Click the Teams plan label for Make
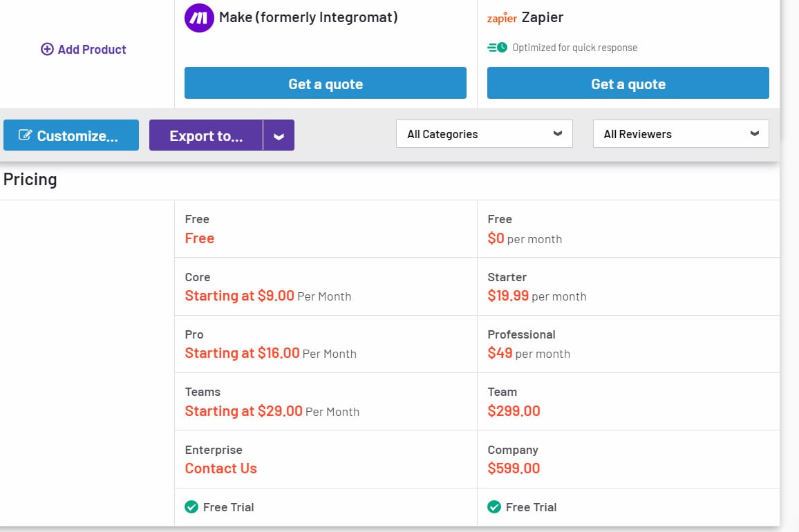The height and width of the screenshot is (532, 799). (203, 392)
